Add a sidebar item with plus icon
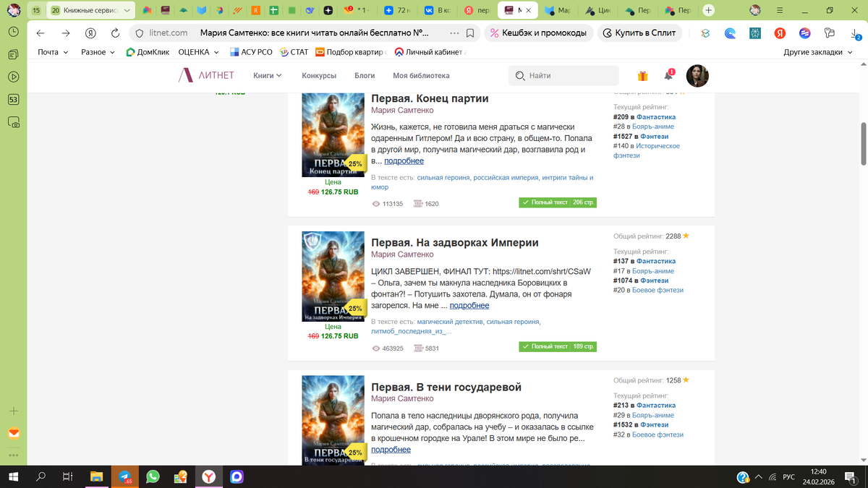Image resolution: width=868 pixels, height=488 pixels. pos(13,411)
